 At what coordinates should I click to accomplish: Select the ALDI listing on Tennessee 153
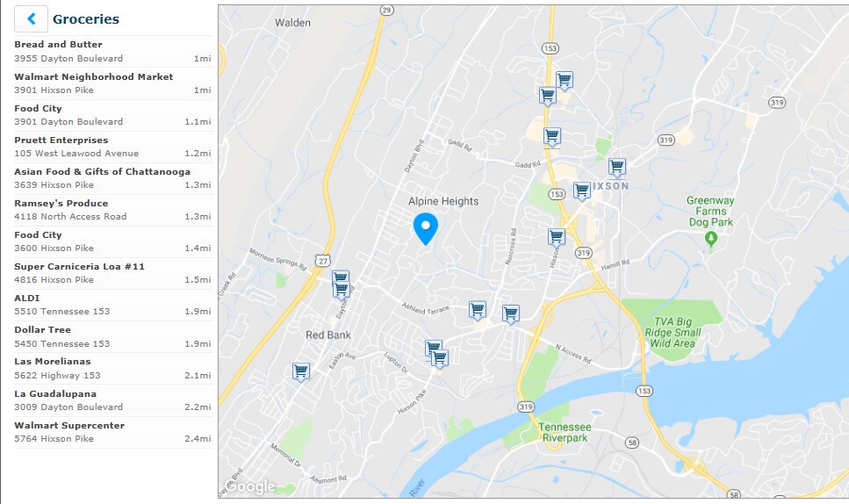[x=113, y=304]
